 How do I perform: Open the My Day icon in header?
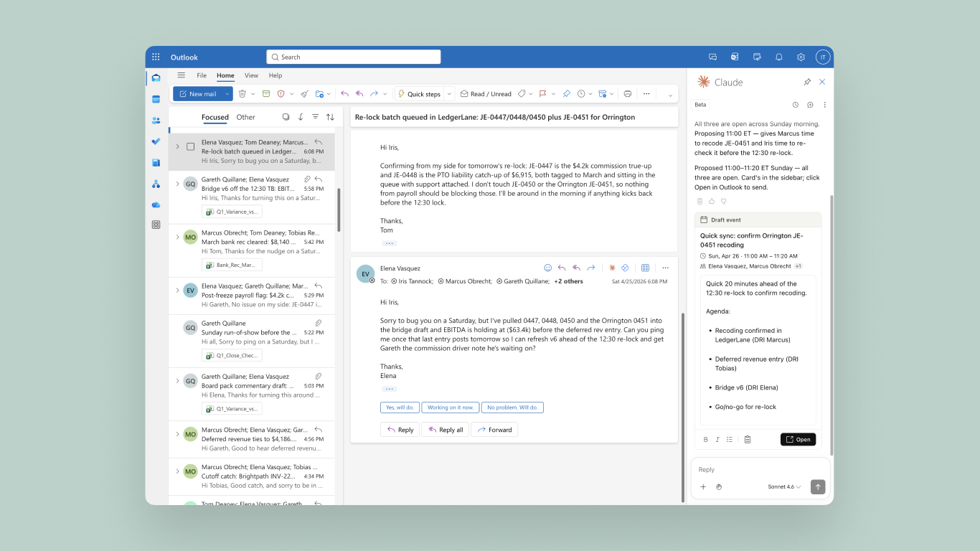pos(757,57)
